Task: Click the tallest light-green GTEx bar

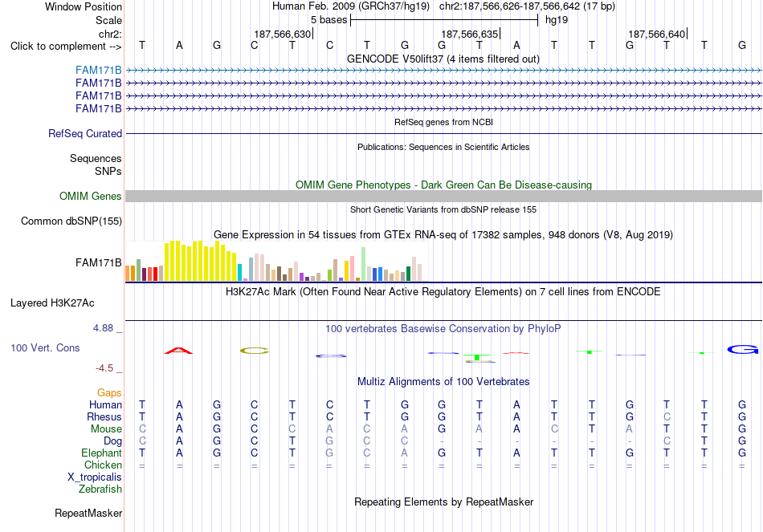Action: pos(364,264)
